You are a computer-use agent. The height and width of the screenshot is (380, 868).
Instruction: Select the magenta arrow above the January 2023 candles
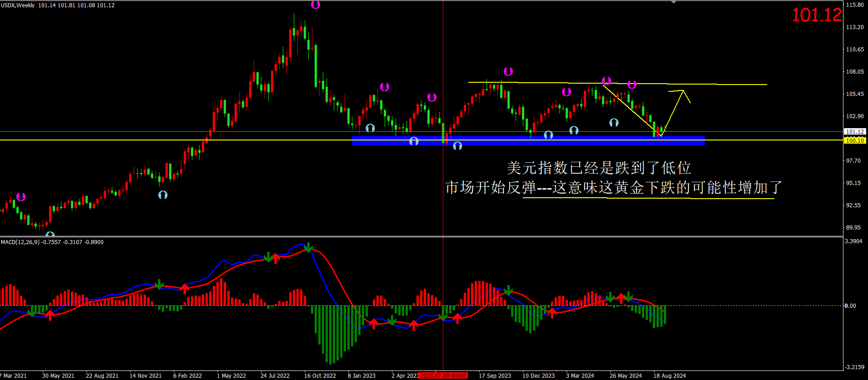(385, 87)
